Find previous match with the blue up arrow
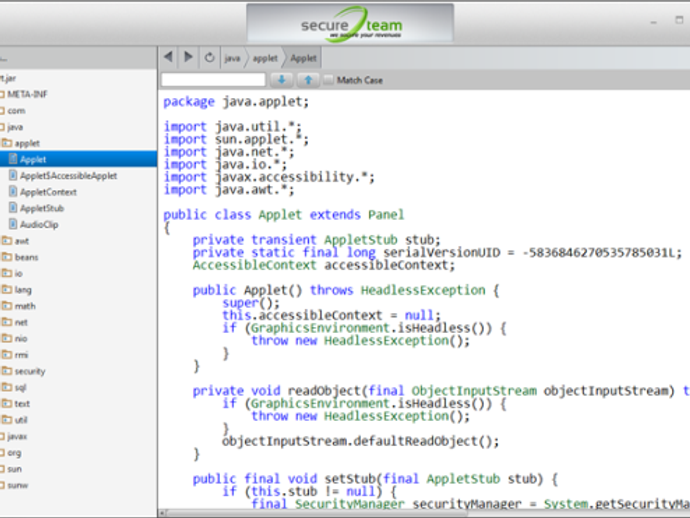The height and width of the screenshot is (518, 690). (x=308, y=80)
